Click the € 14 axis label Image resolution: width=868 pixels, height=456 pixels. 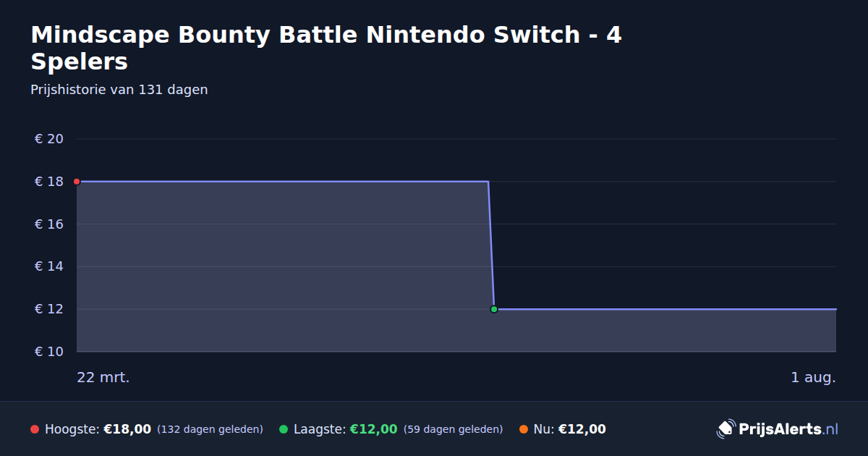pyautogui.click(x=49, y=266)
